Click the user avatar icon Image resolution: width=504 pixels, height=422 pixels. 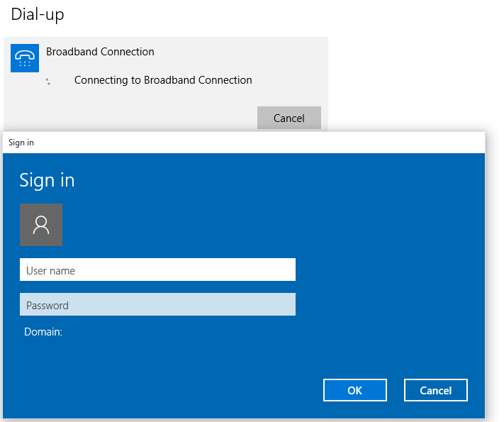point(41,225)
